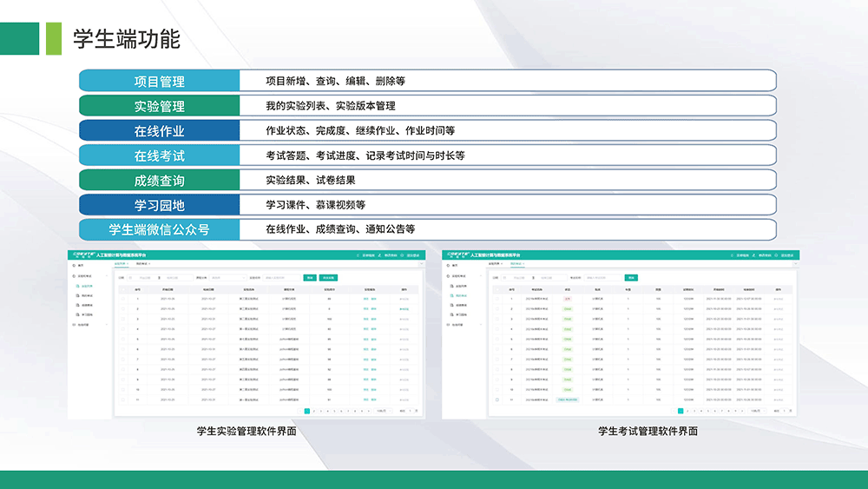Go to page 2 in the experiment screenshot pagination
This screenshot has width=868, height=489.
click(x=314, y=411)
